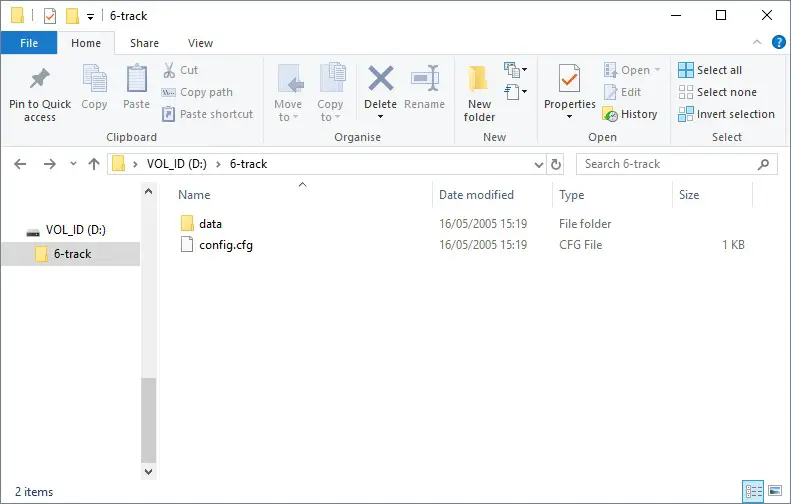Open the recent locations dropdown arrow

pyautogui.click(x=73, y=164)
